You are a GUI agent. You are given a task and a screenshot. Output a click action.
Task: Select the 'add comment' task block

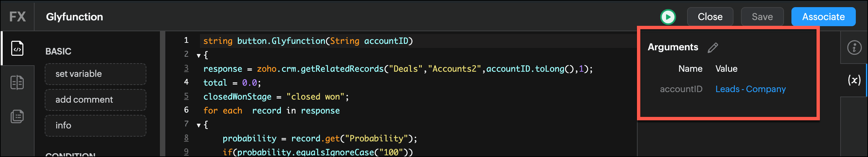click(96, 100)
